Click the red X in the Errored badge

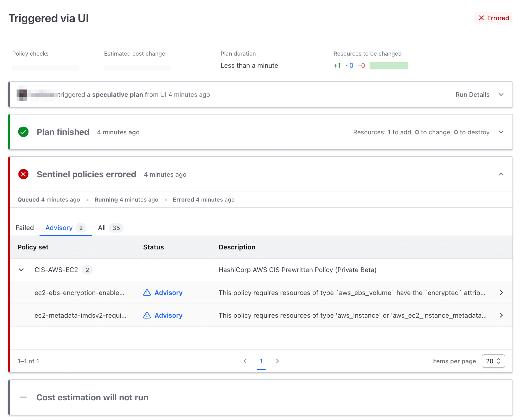point(481,18)
